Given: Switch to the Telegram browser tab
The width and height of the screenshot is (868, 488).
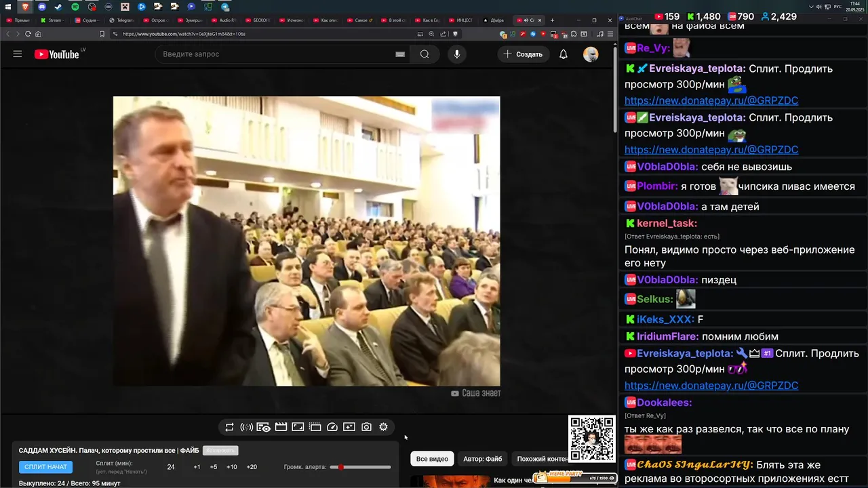Looking at the screenshot, I should [121, 20].
